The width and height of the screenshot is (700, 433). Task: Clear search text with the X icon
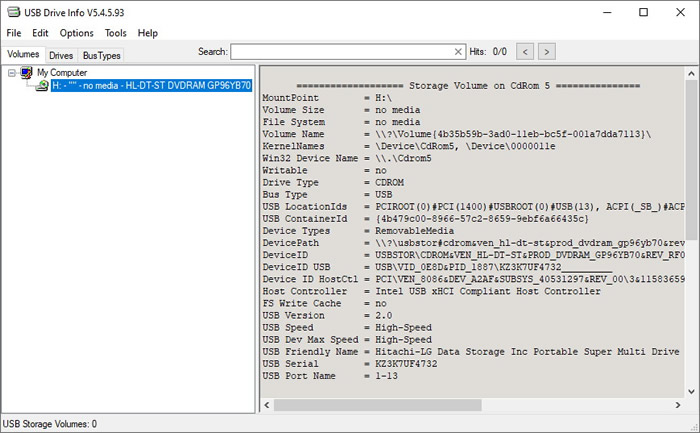click(x=458, y=51)
